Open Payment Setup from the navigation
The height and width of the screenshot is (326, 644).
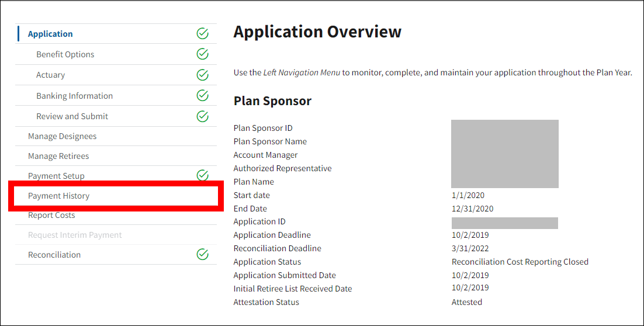(56, 176)
